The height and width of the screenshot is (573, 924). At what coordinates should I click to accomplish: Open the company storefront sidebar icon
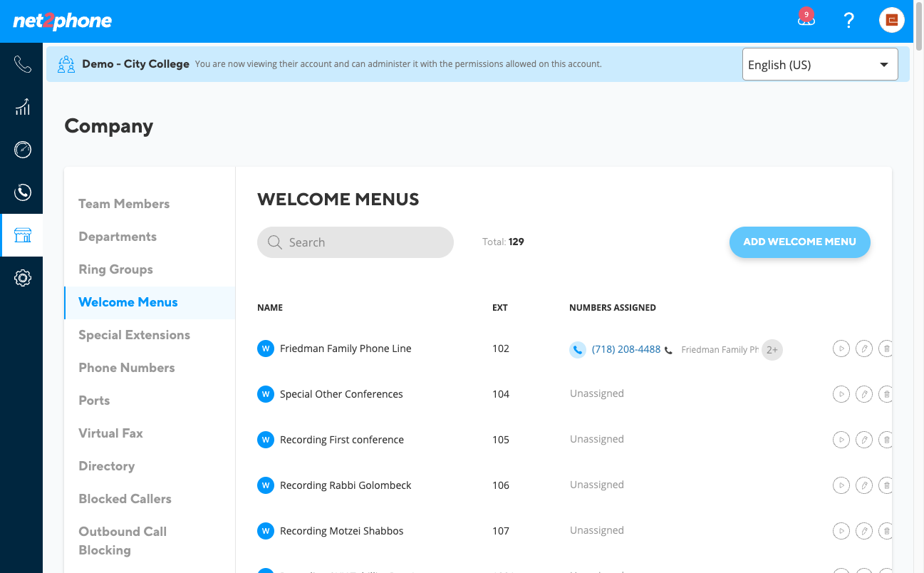tap(22, 235)
